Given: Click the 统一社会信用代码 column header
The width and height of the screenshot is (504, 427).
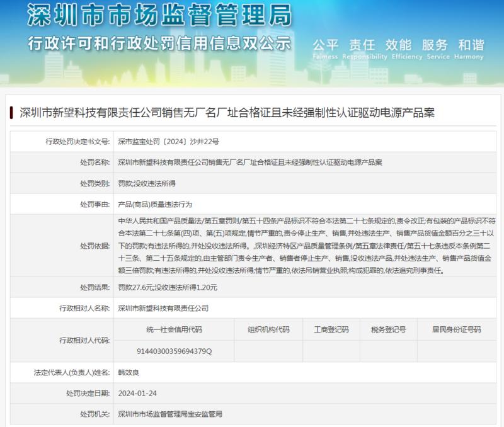Looking at the screenshot, I should tap(174, 329).
